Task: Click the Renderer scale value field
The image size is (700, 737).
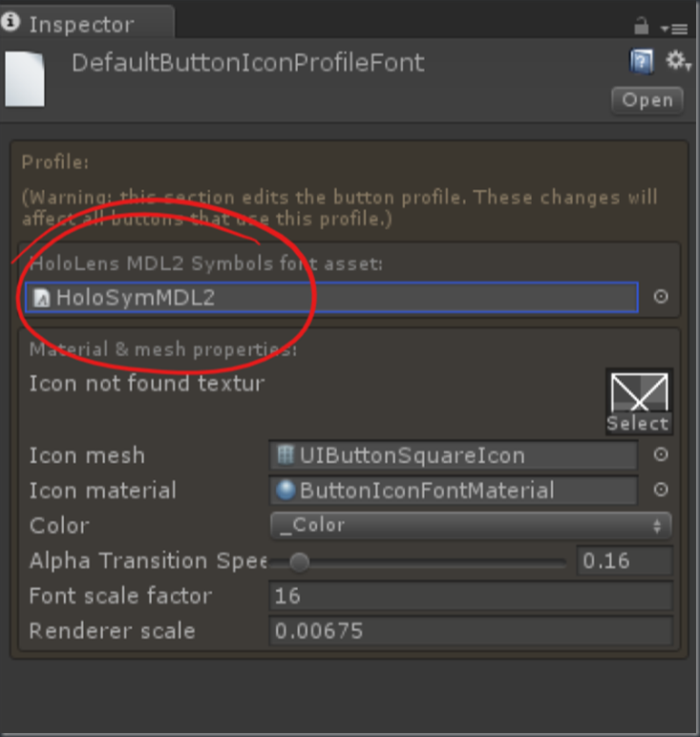Action: (471, 631)
